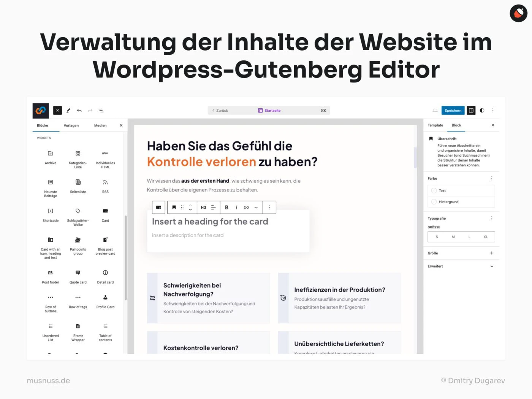Insert the Painpoints group block
Viewport: 532px width, 399px height.
pyautogui.click(x=78, y=246)
